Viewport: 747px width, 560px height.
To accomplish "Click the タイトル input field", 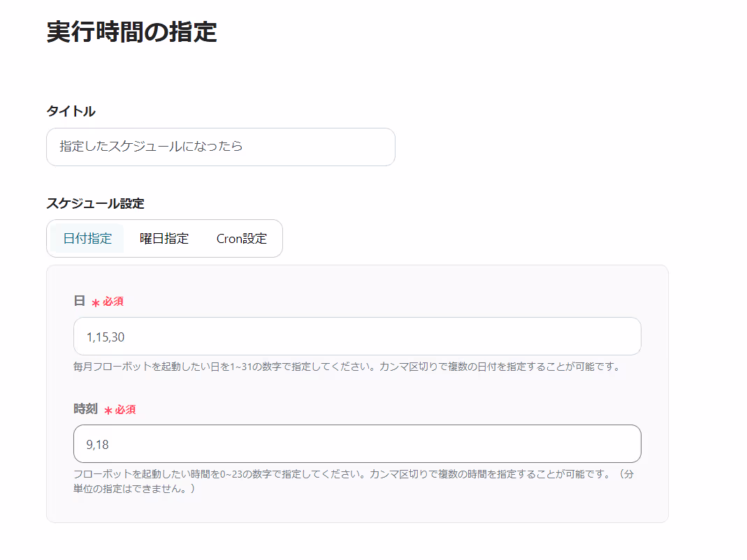I will pyautogui.click(x=221, y=147).
